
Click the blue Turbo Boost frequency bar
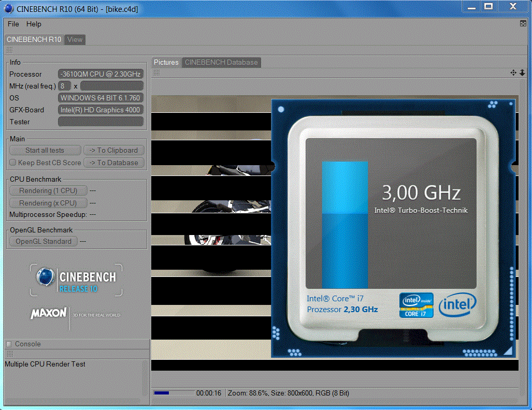pos(344,225)
